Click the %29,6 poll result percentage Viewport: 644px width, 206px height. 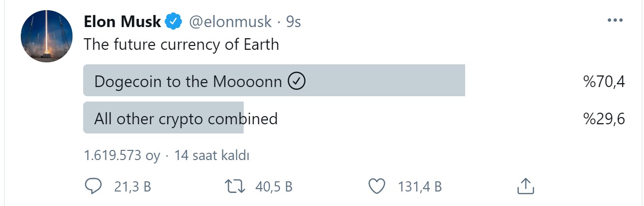pos(604,119)
